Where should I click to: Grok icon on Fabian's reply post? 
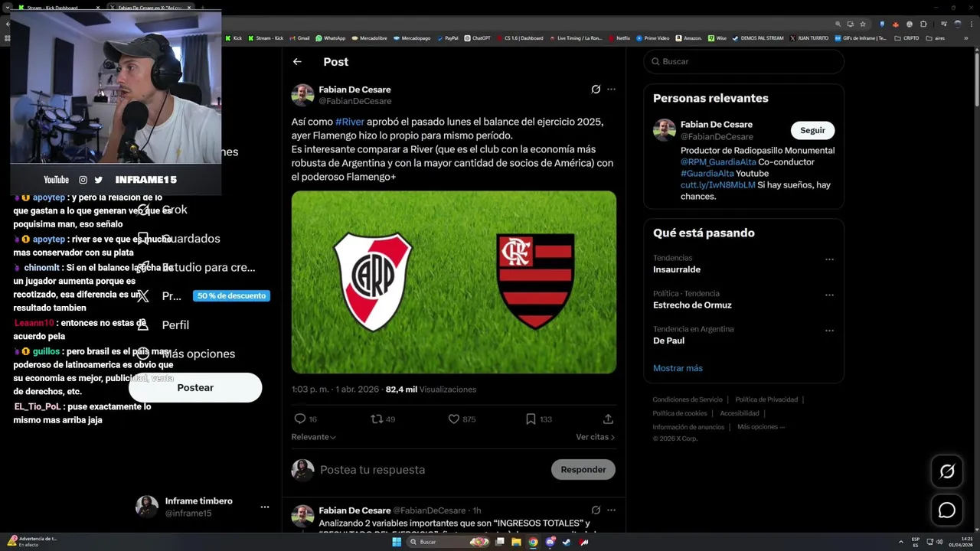tap(596, 510)
